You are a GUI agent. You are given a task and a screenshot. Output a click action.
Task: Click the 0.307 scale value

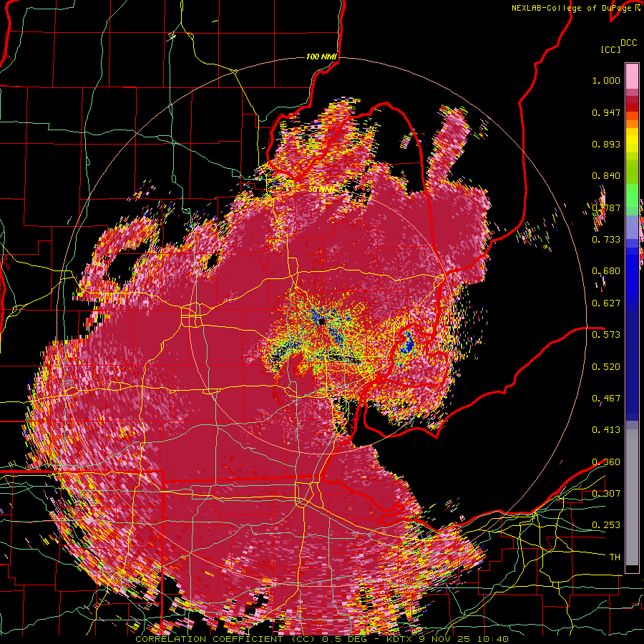tap(606, 494)
